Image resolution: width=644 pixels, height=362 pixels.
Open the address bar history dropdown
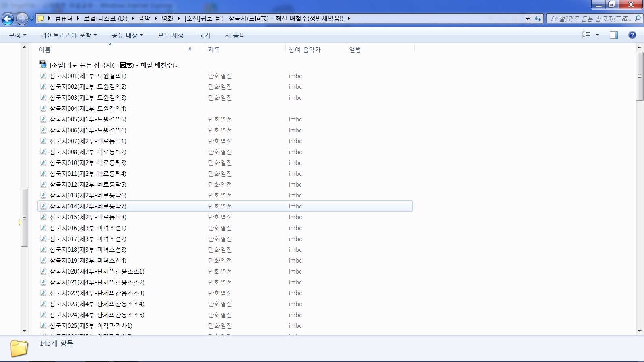coord(528,19)
